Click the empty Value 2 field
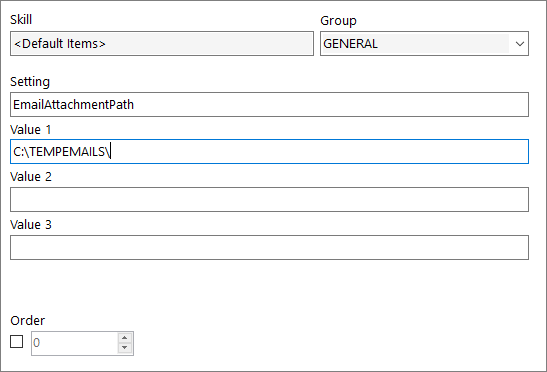Image resolution: width=547 pixels, height=372 pixels. [269, 199]
